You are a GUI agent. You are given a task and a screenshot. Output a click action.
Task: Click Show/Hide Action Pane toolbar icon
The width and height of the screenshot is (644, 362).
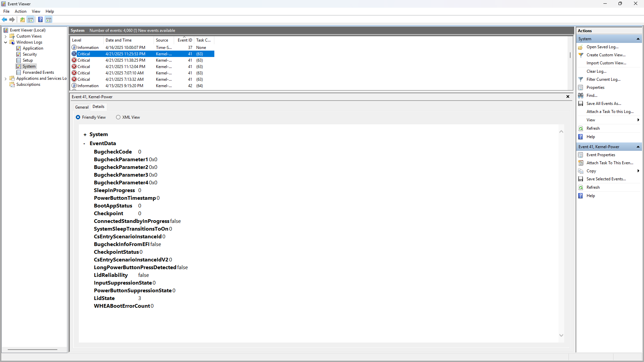49,20
